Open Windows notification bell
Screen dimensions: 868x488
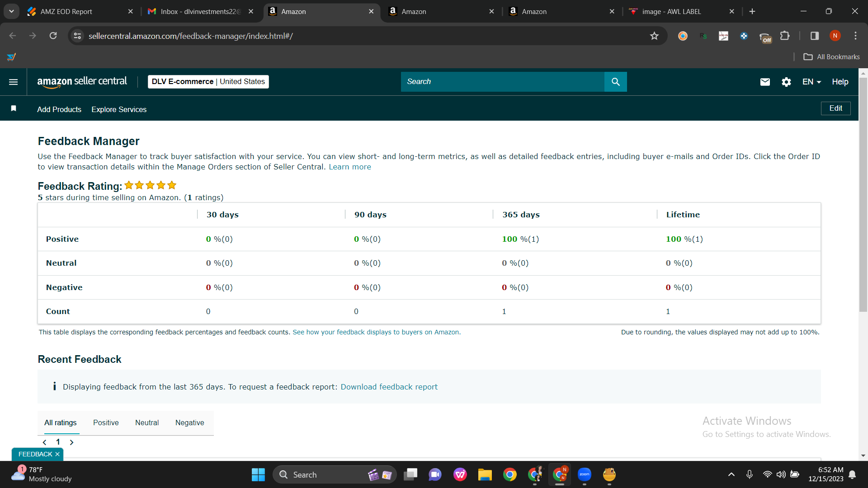point(852,474)
